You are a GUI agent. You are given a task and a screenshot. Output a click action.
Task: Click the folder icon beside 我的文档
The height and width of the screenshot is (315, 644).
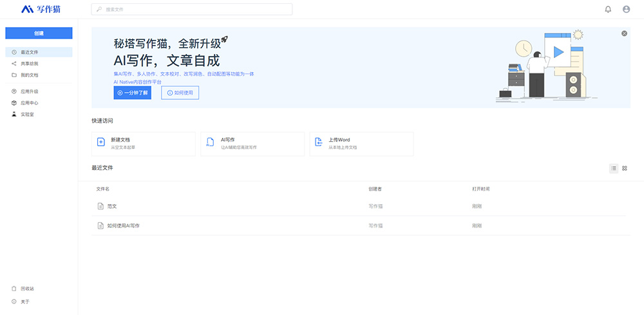pyautogui.click(x=14, y=75)
